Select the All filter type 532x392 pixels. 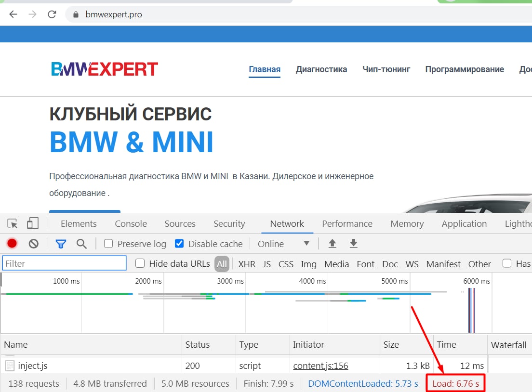pyautogui.click(x=222, y=264)
